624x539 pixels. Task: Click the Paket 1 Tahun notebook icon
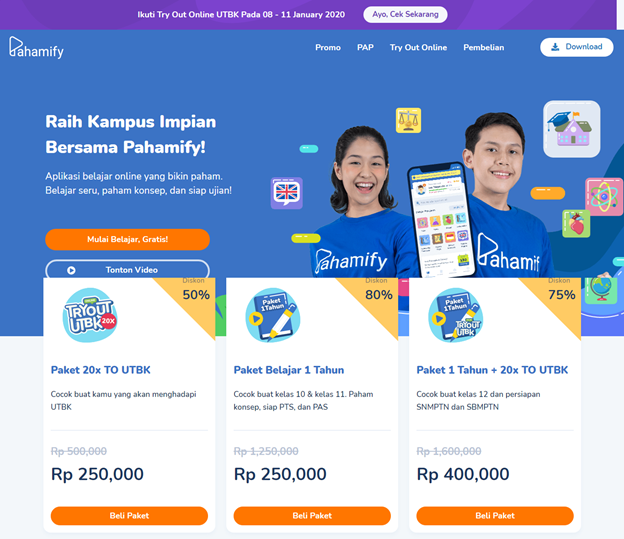click(x=273, y=315)
